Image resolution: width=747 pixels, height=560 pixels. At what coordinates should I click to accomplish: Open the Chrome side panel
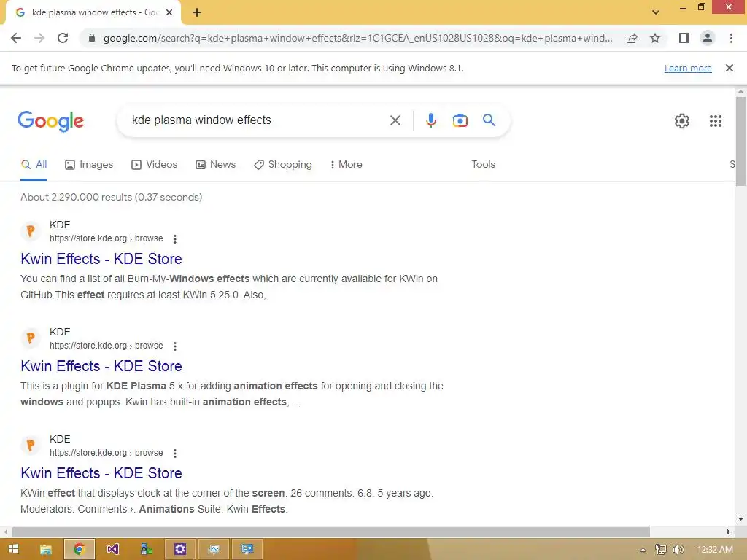[x=684, y=38]
